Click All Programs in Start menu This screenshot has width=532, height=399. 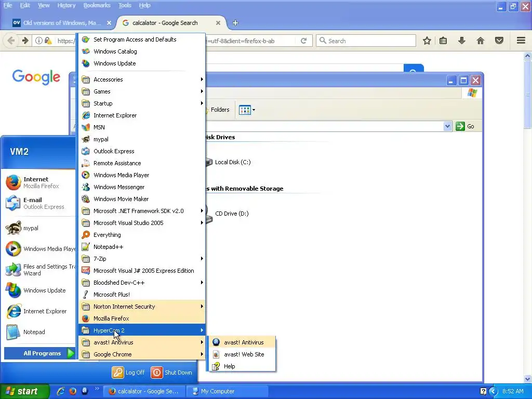(39, 353)
